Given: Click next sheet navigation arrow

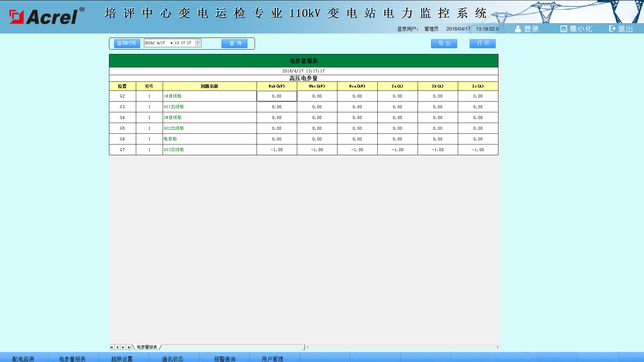Looking at the screenshot, I should (x=123, y=347).
